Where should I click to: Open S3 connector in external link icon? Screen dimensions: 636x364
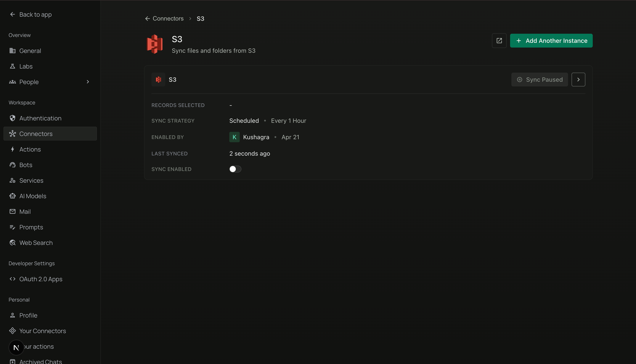point(499,40)
